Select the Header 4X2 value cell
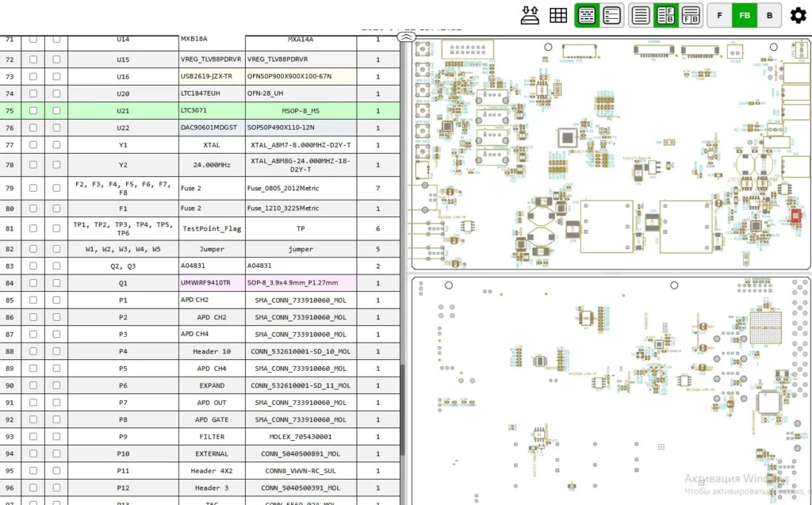 coord(212,471)
